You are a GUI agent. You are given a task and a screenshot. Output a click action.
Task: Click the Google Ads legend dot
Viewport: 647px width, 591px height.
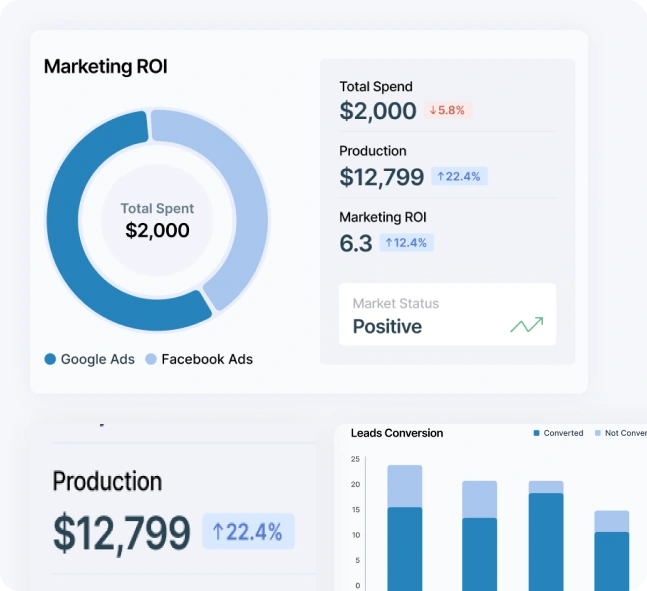click(x=50, y=359)
